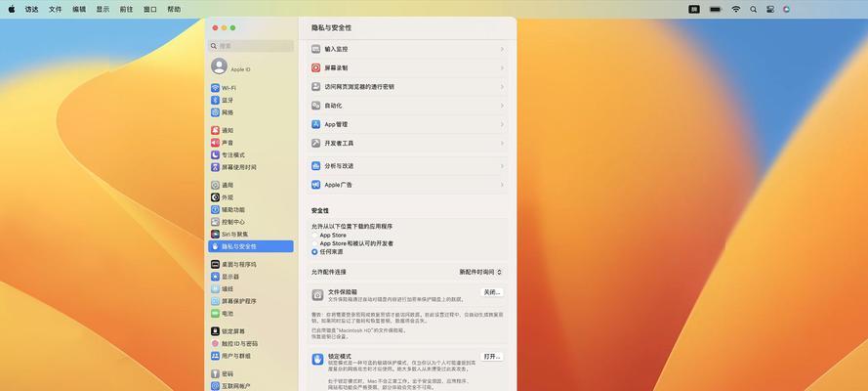Select highlighted 隐私与安全性 sidebar item
The image size is (868, 391).
click(x=251, y=246)
